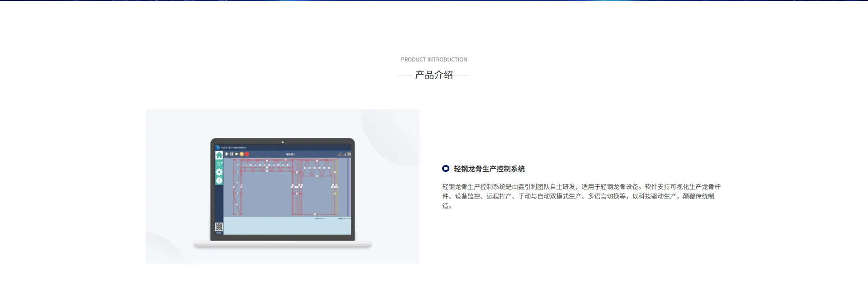
Task: Click the ring bullet icon beside 轻钢龙骨生产控制系统
Action: (446, 169)
